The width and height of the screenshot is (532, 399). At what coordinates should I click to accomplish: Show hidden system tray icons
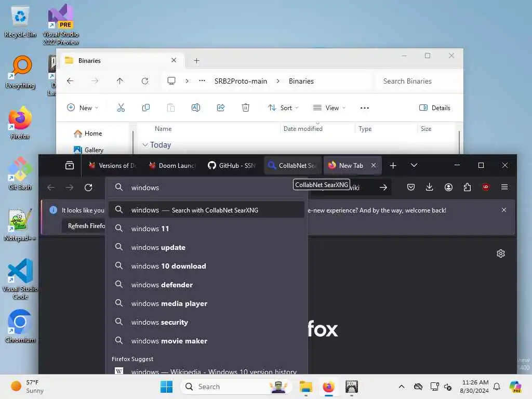tap(402, 387)
